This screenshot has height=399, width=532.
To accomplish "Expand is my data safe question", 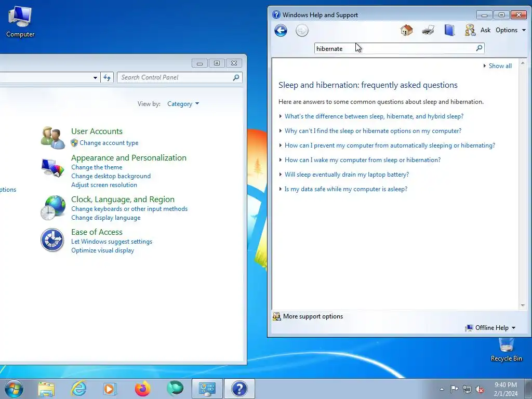I will (345, 189).
